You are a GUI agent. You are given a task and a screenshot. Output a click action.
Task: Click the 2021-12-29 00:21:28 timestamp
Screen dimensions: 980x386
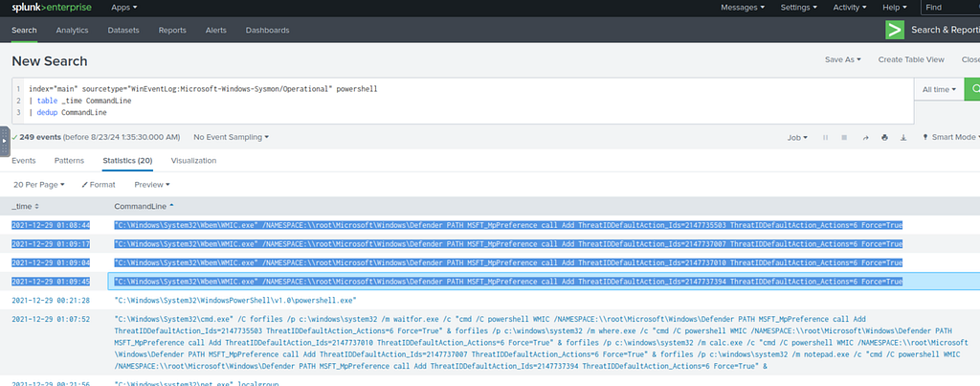51,301
